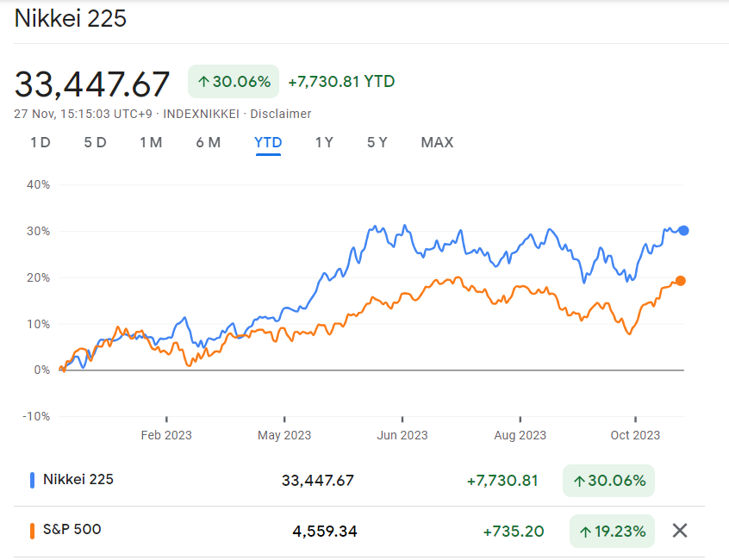The width and height of the screenshot is (729, 560).
Task: Click the blue Nikkei 225 endpoint dot
Action: click(684, 230)
